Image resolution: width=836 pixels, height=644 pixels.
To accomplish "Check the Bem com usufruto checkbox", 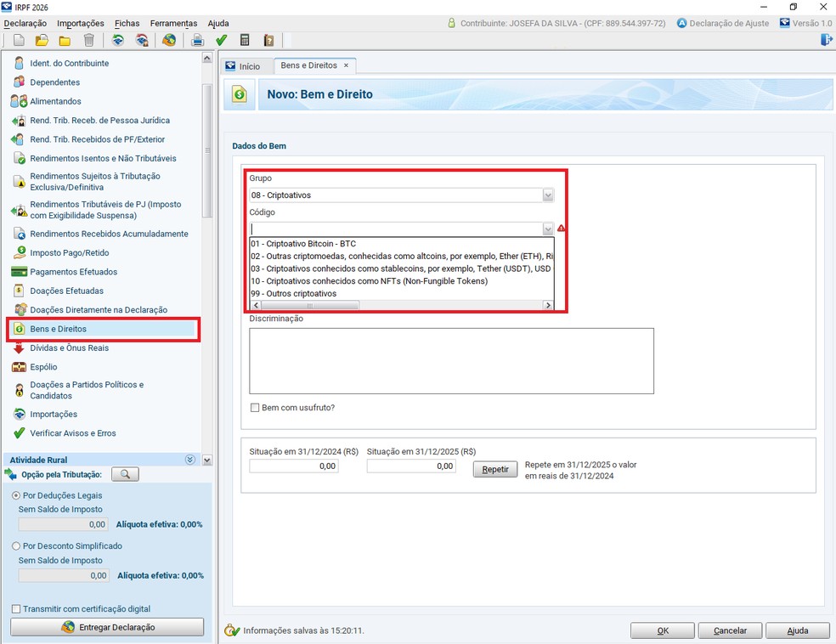I will click(x=255, y=408).
